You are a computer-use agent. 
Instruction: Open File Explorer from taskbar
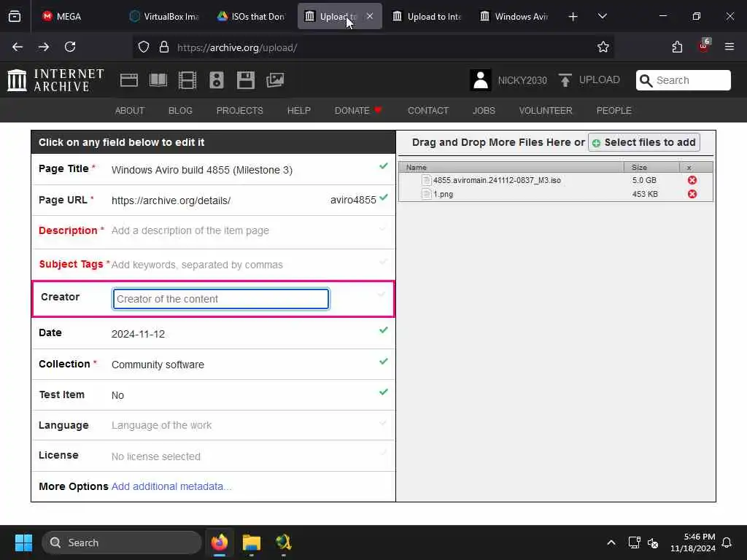click(x=251, y=542)
